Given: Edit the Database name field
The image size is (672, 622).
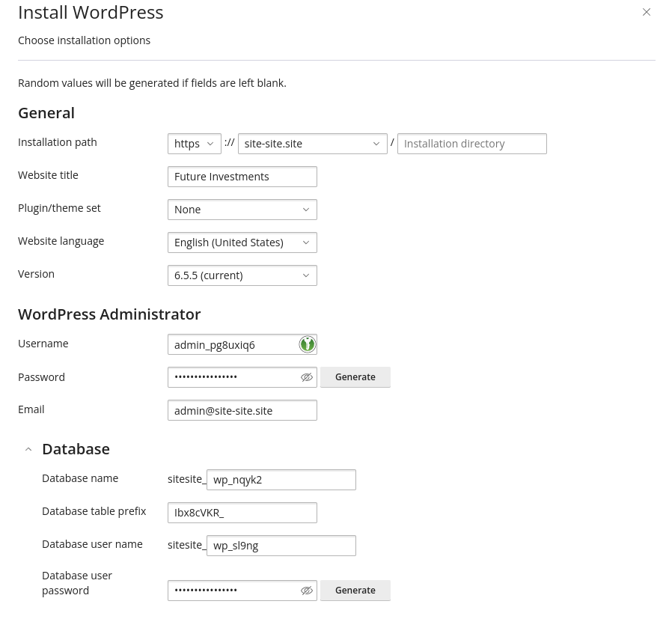Looking at the screenshot, I should click(x=281, y=480).
